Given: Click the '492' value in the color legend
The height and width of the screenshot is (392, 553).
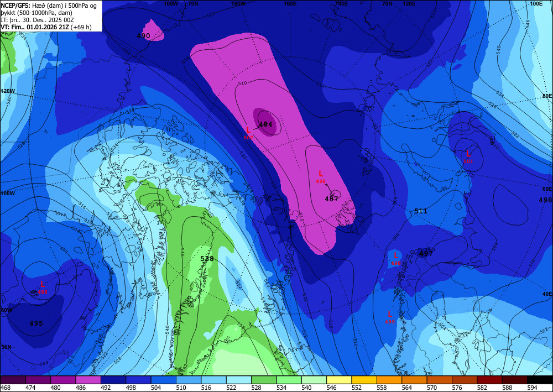Looking at the screenshot, I should pyautogui.click(x=106, y=388).
